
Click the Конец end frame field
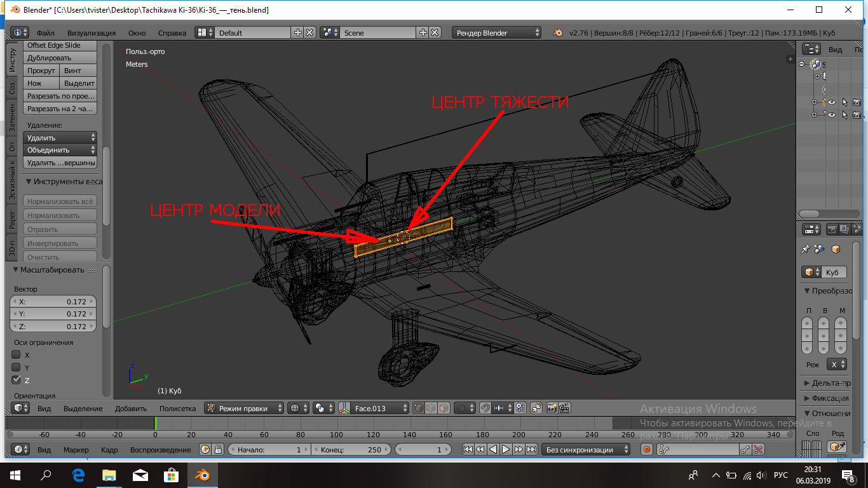[351, 449]
